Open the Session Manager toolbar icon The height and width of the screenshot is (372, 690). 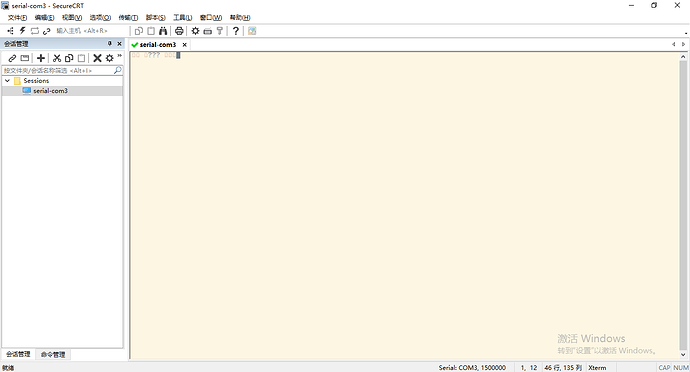pos(11,31)
